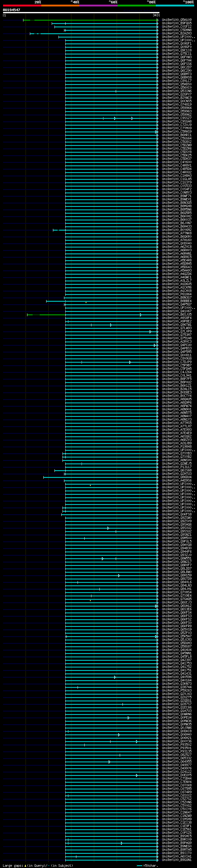Select hit label UniRef100_B6K1Z1
Viewport: 197px width, 868px height.
tap(177, 386)
